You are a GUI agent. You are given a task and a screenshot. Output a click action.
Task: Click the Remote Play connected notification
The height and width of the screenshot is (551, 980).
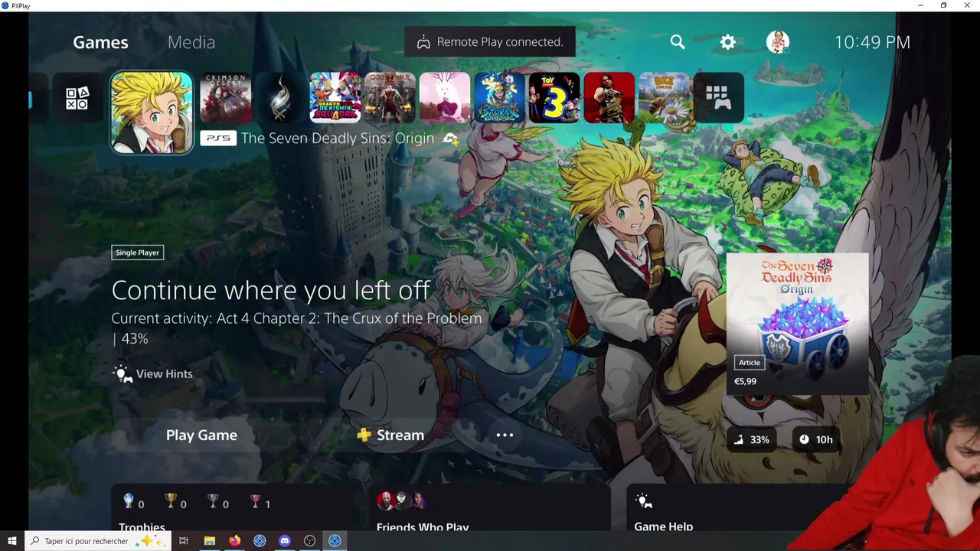(x=490, y=42)
